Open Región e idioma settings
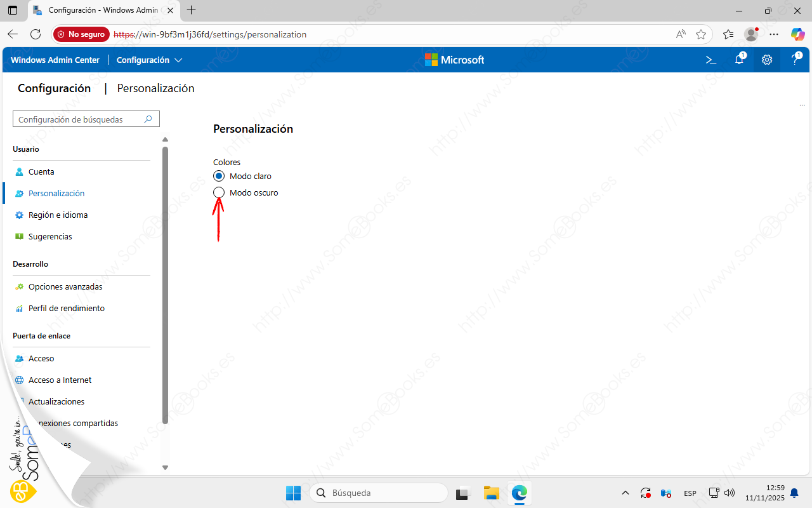Image resolution: width=812 pixels, height=508 pixels. pos(58,215)
